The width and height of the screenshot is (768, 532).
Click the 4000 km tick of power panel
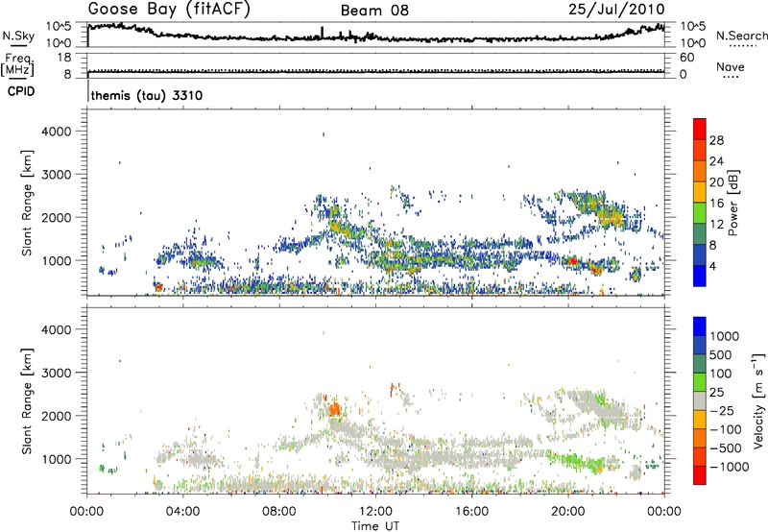coord(56,132)
